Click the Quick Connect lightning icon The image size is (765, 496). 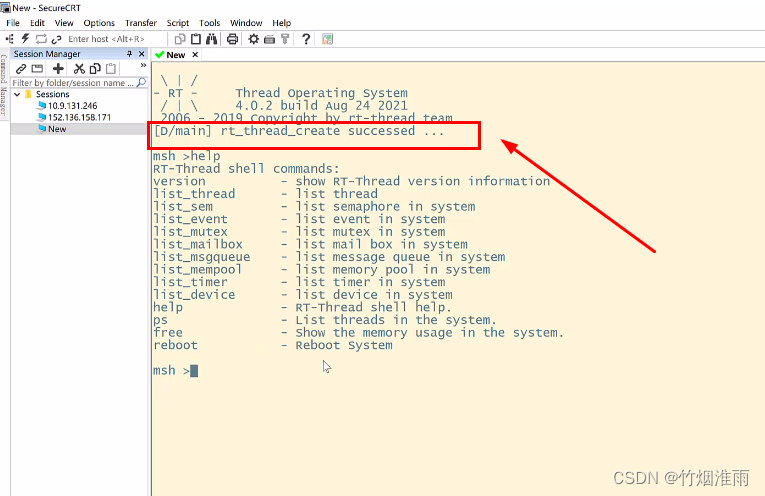[25, 39]
